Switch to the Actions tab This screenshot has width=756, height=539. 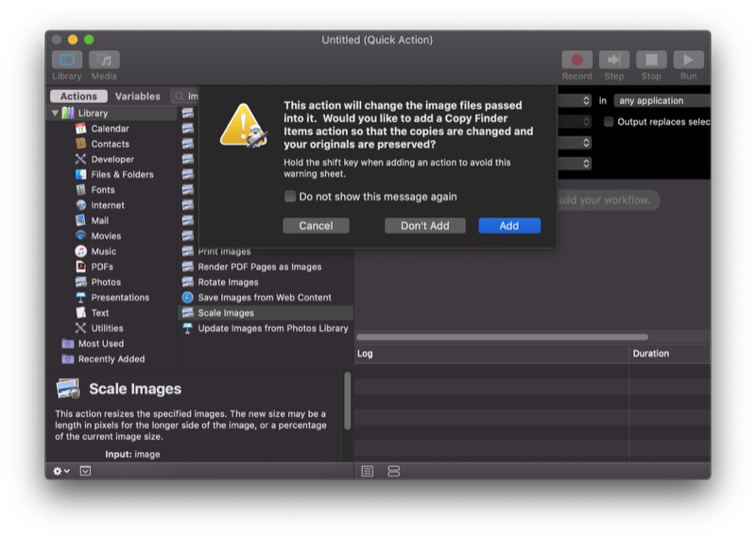pyautogui.click(x=78, y=96)
